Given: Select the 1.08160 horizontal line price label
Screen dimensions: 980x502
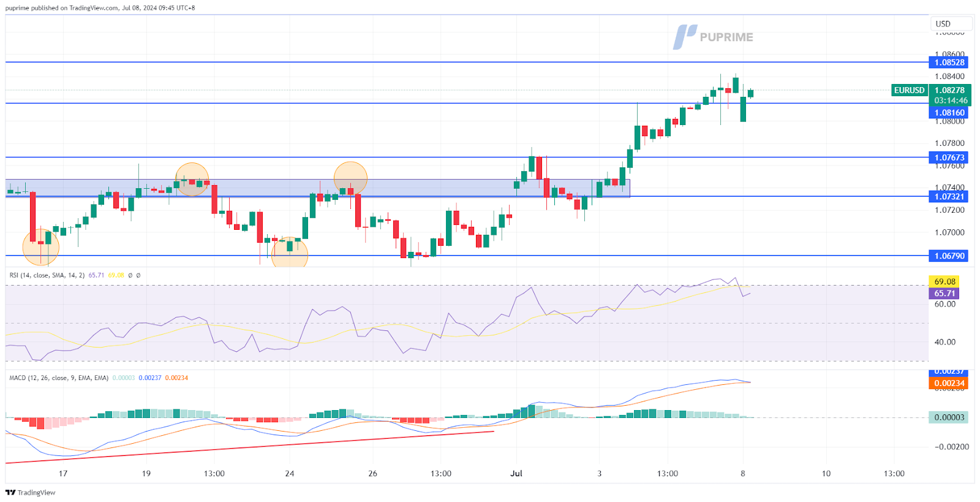Looking at the screenshot, I should [949, 113].
